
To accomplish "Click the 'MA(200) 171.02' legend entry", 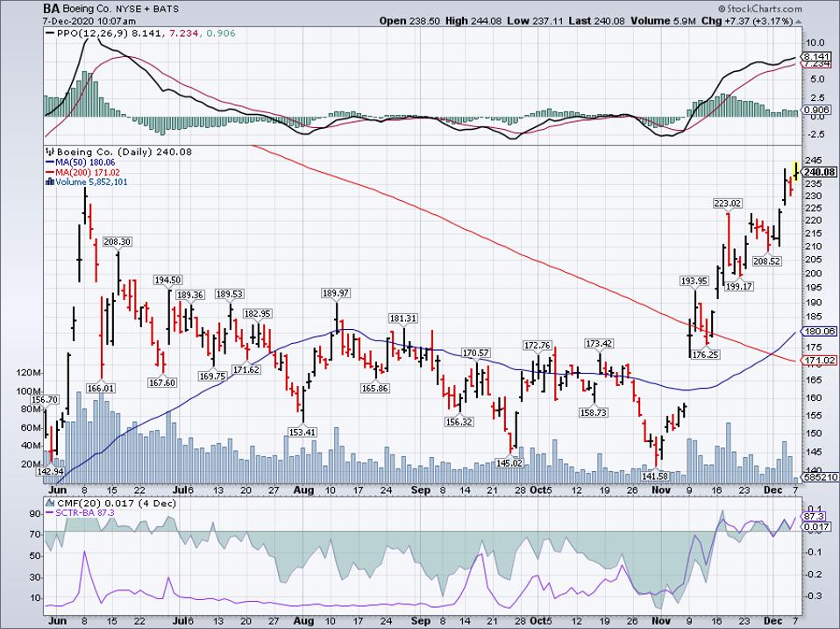I will 88,173.
